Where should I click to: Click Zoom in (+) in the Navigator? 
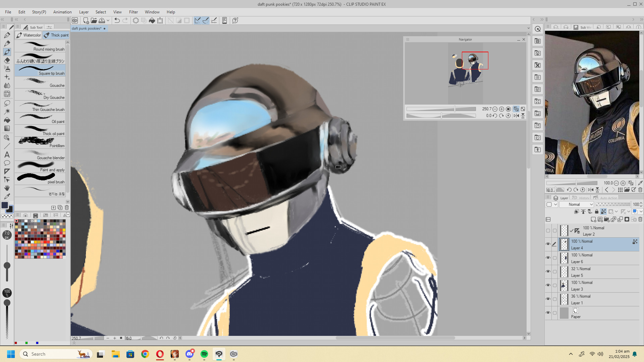(x=501, y=109)
